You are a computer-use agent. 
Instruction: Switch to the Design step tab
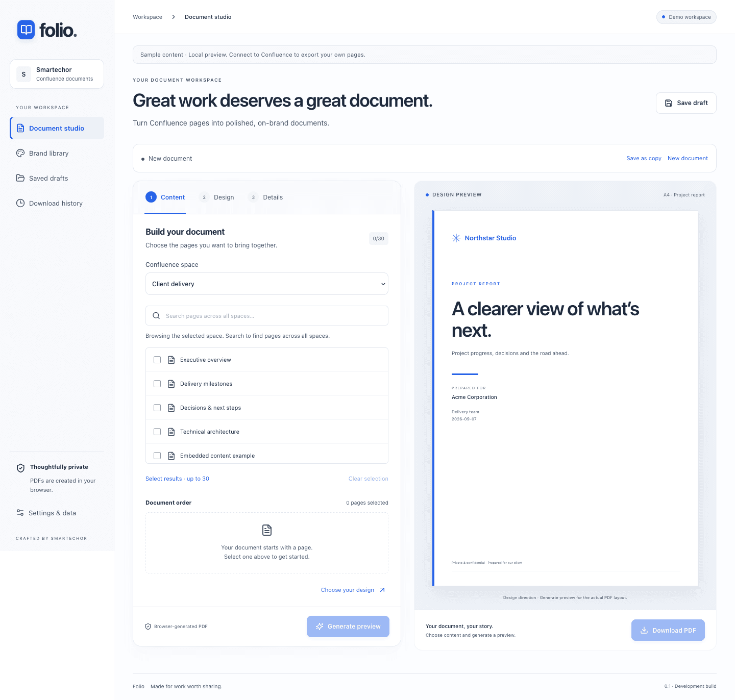click(x=217, y=197)
